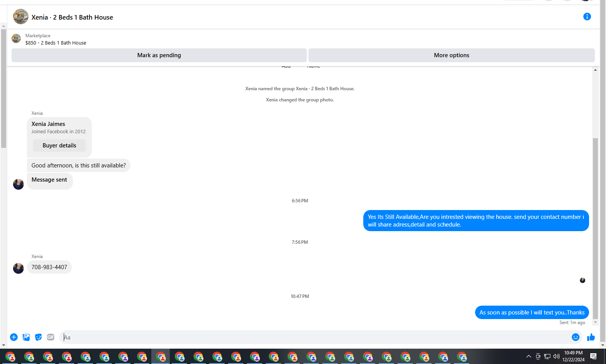Viewport: 606px width, 364px height.
Task: Click the chat scrollbar down arrow
Action: 595,322
